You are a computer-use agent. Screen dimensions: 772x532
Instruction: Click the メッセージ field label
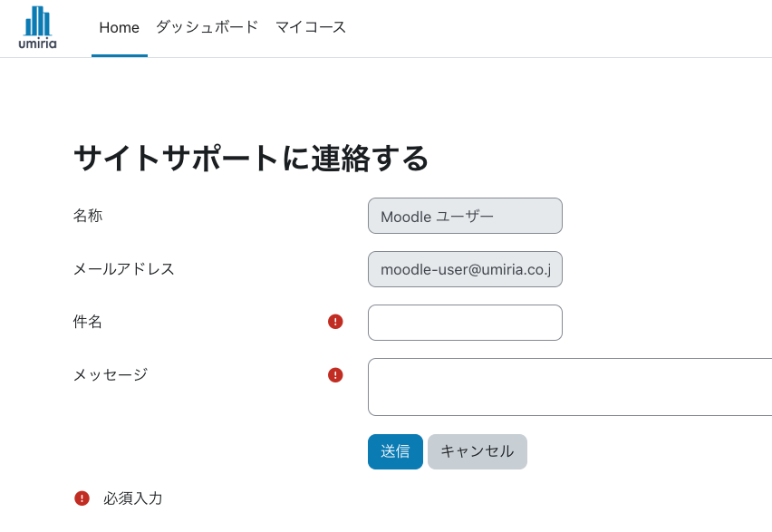110,374
